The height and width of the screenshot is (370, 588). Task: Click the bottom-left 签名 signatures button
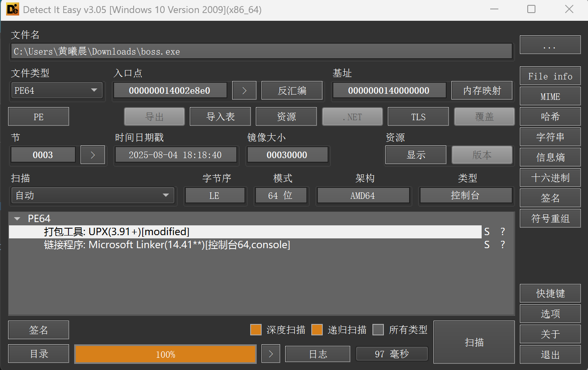click(x=38, y=330)
